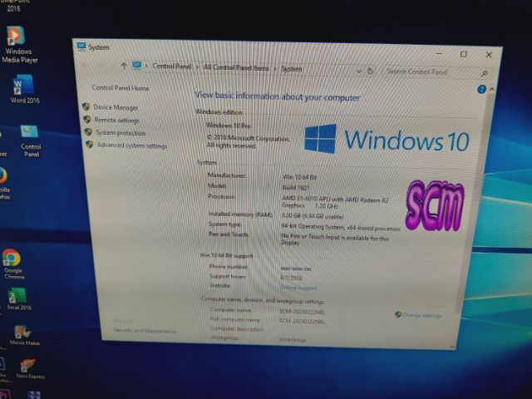Click the Build 1607 model value
Screen dimensions: 532x399
pos(296,187)
